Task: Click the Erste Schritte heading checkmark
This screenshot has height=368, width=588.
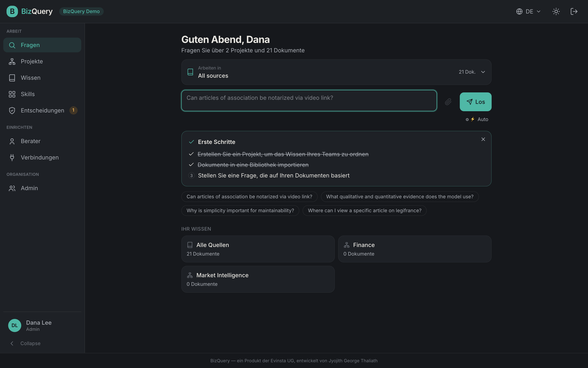Action: (x=192, y=142)
